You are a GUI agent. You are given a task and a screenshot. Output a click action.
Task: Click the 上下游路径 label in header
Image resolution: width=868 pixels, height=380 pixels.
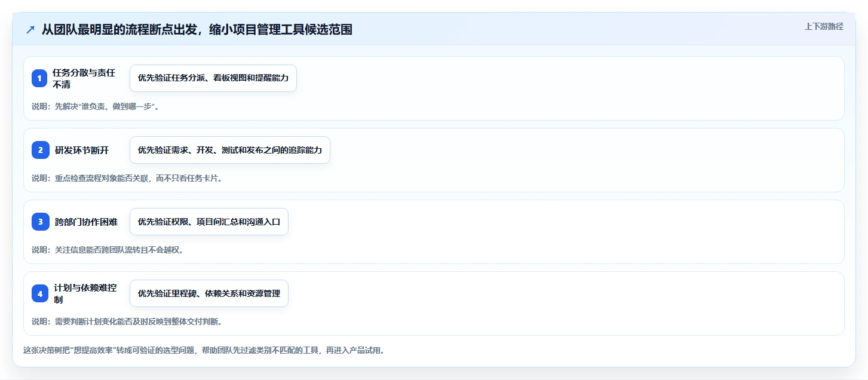824,26
